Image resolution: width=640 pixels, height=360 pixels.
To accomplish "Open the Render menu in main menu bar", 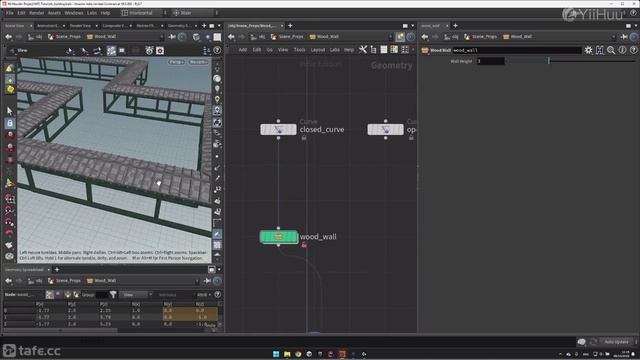I will click(x=37, y=13).
